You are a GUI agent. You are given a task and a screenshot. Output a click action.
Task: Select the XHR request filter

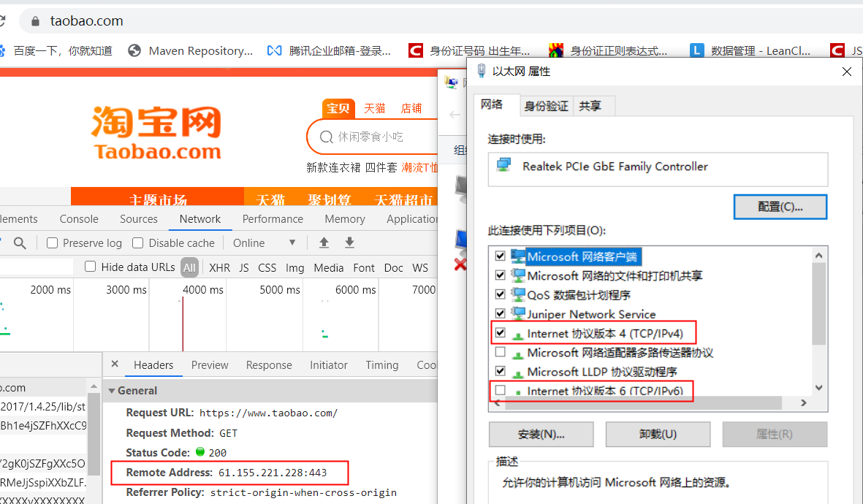pyautogui.click(x=218, y=267)
